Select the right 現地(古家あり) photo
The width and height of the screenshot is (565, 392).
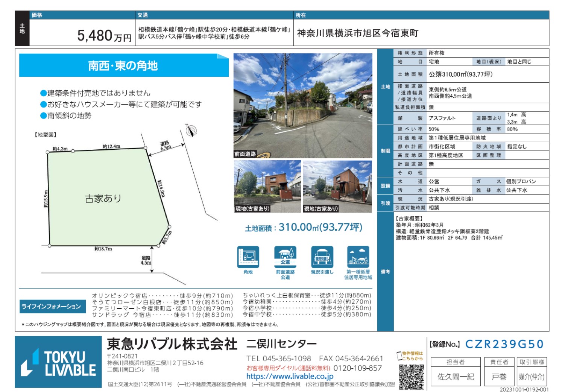pos(337,186)
